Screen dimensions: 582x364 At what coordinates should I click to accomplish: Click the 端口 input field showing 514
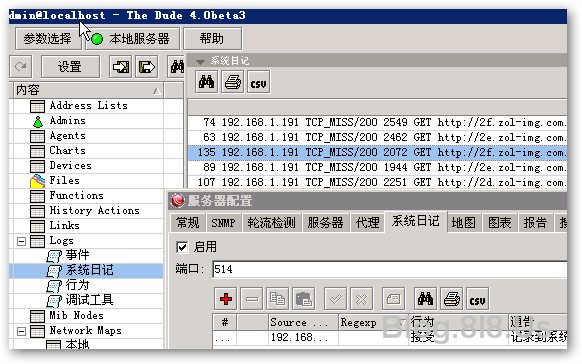pyautogui.click(x=389, y=269)
